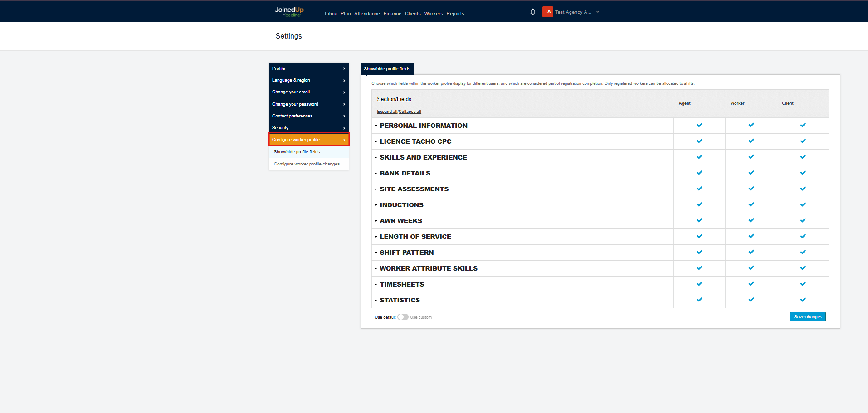The width and height of the screenshot is (868, 413).
Task: Click the Client checkmark for Statistics
Action: 803,300
